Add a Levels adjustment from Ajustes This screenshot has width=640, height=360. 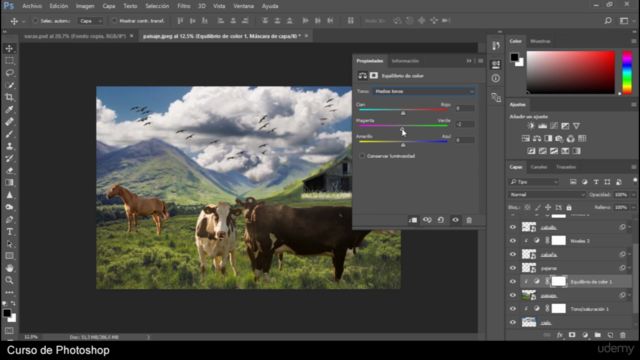point(542,126)
